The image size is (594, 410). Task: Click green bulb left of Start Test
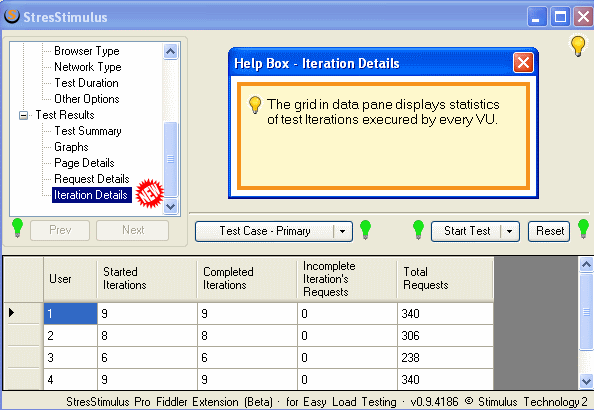point(418,230)
